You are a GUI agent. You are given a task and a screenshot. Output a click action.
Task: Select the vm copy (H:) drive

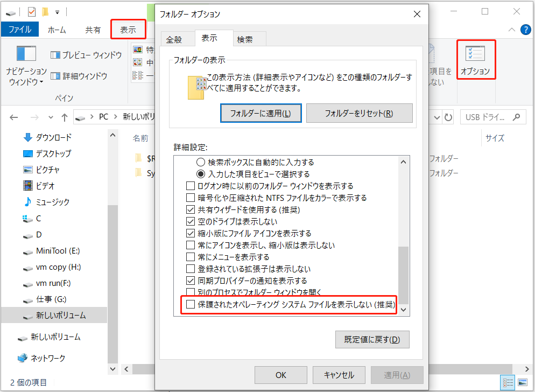coord(52,267)
